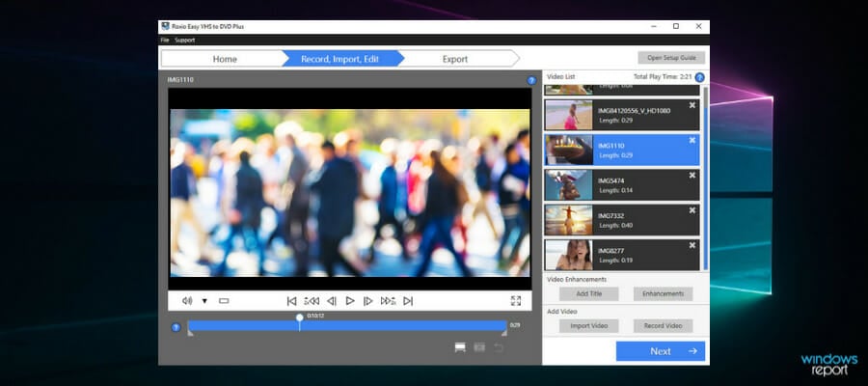The height and width of the screenshot is (386, 868).
Task: Open the Enhancements button
Action: (664, 293)
